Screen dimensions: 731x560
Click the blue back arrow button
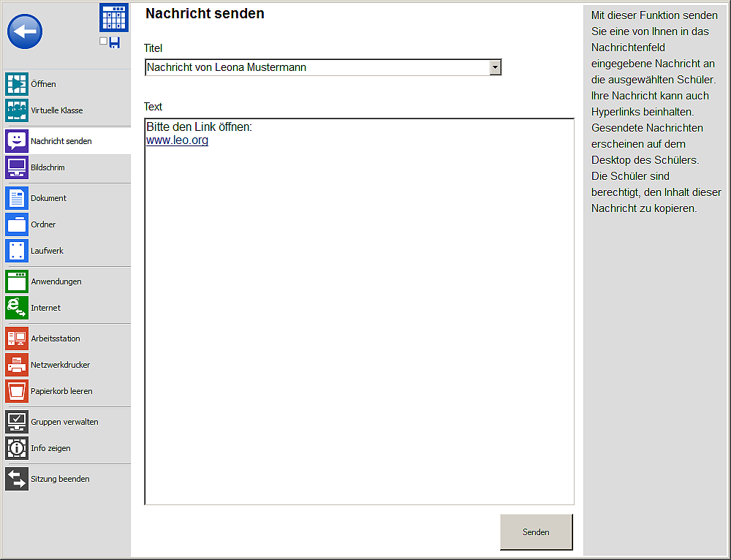(x=25, y=31)
